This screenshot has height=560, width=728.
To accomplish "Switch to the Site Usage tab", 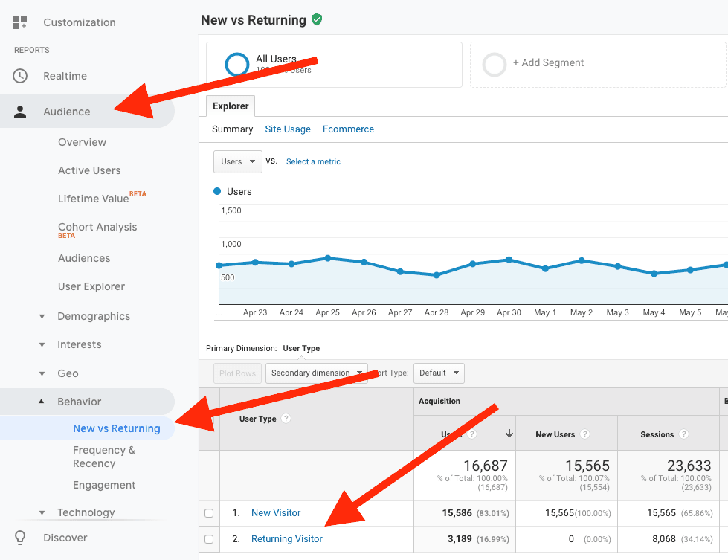I will click(288, 129).
